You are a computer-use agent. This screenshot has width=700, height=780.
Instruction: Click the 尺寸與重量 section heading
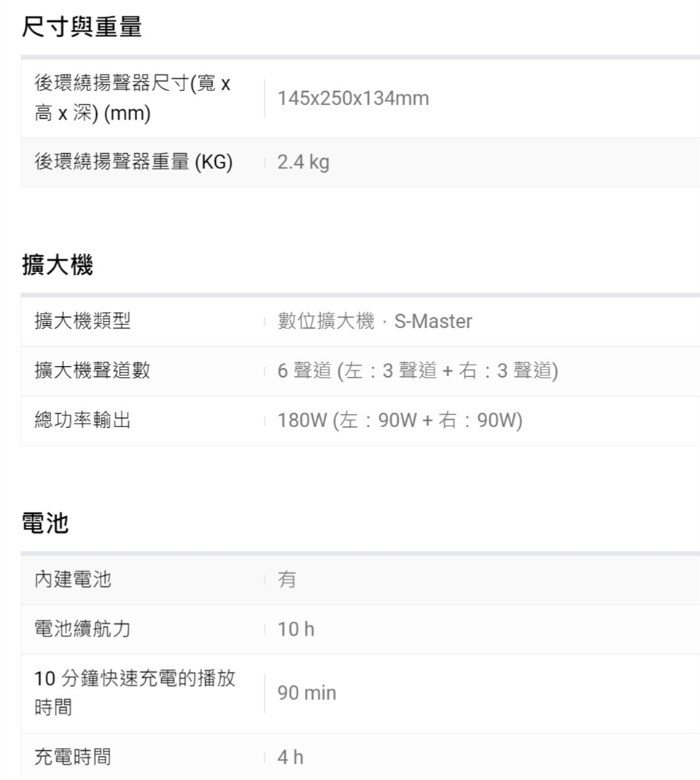click(x=82, y=28)
